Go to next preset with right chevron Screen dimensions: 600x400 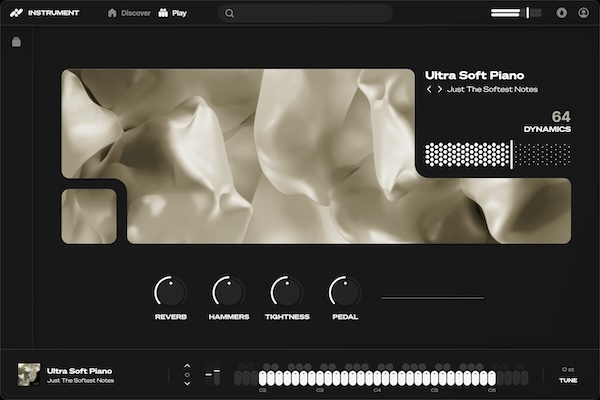[x=439, y=90]
